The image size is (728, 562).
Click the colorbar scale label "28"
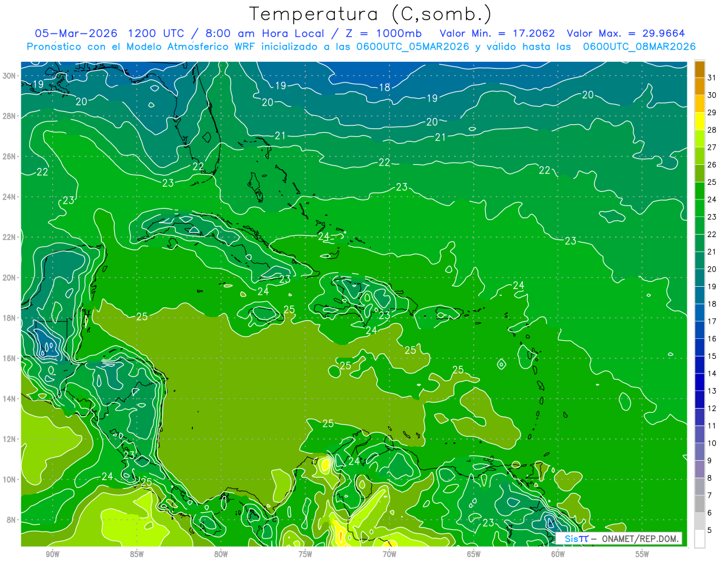[712, 130]
